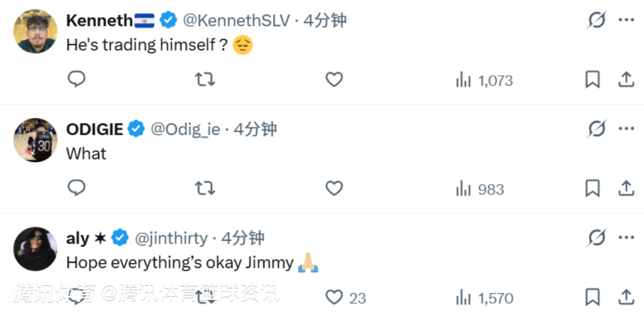The height and width of the screenshot is (314, 644).
Task: Bookmark ODIGIE's tweet
Action: pos(592,189)
